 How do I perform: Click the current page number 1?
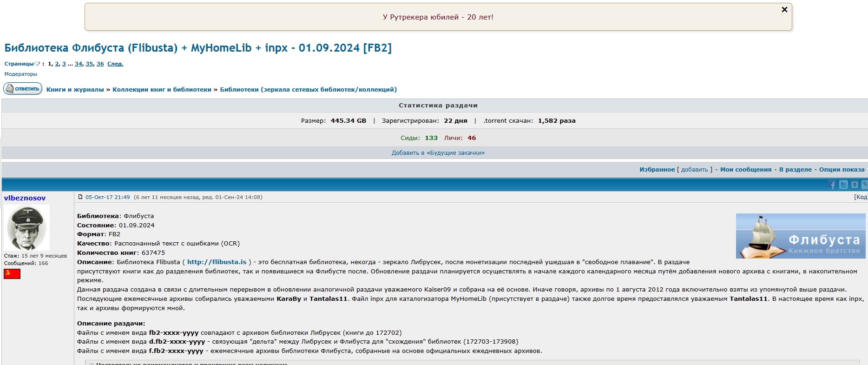(50, 64)
